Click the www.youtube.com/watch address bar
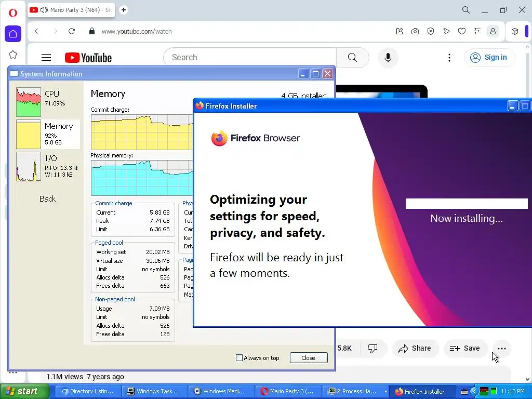This screenshot has height=399, width=532. click(x=137, y=31)
